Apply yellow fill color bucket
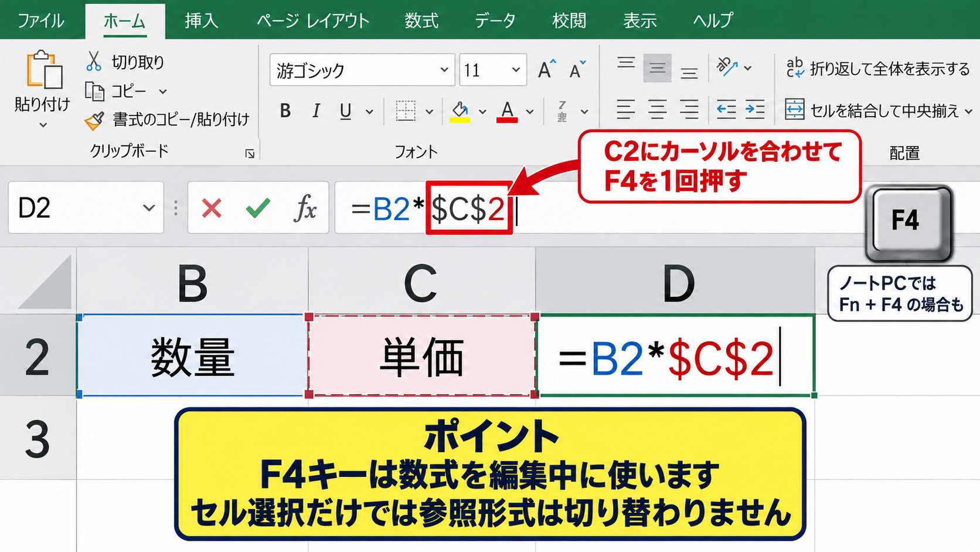This screenshot has height=552, width=980. pos(460,111)
